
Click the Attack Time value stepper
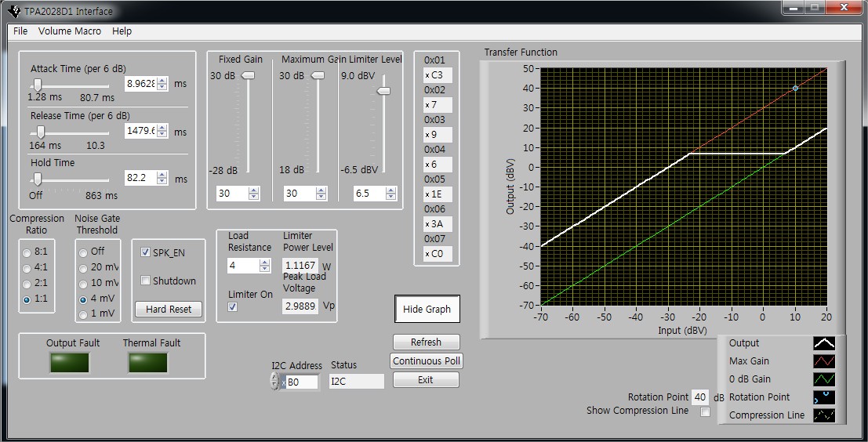162,84
